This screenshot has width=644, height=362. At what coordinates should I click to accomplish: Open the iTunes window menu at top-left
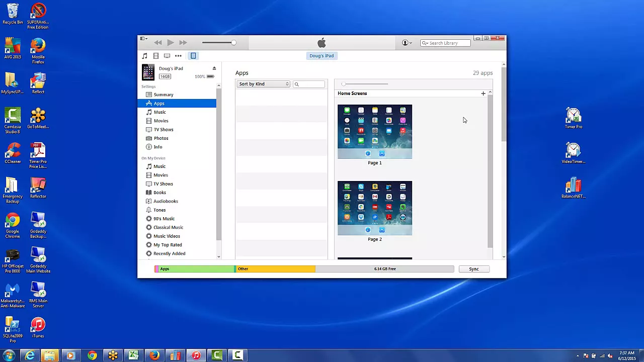click(x=144, y=39)
